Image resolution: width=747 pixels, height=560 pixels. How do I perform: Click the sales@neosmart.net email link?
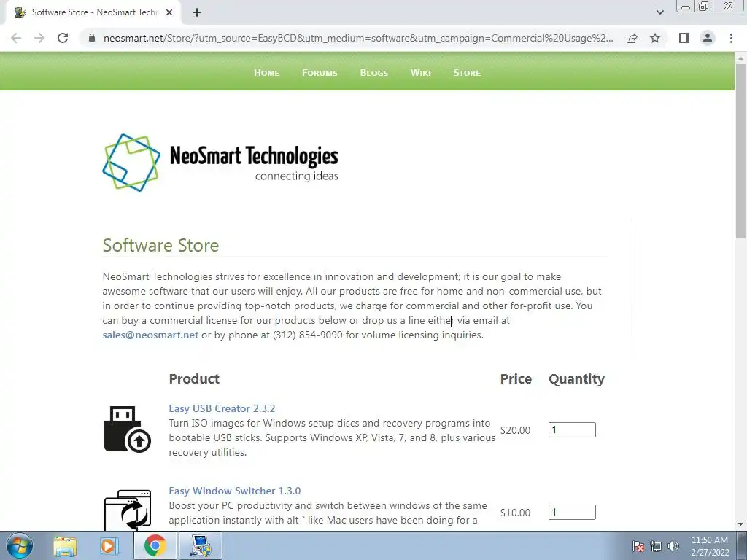(x=150, y=335)
